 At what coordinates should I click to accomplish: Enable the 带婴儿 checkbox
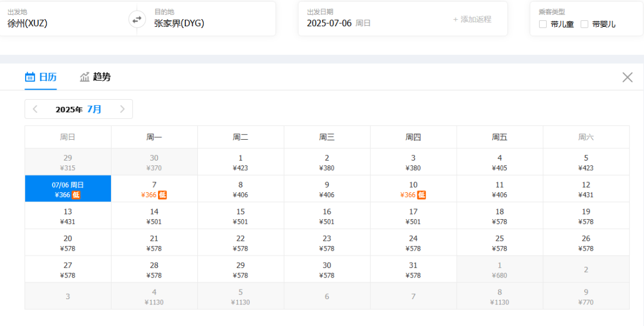pyautogui.click(x=584, y=24)
